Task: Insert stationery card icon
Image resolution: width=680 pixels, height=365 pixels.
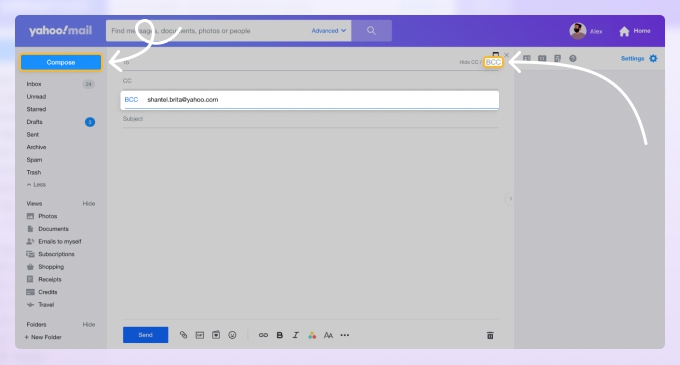Action: coord(216,335)
